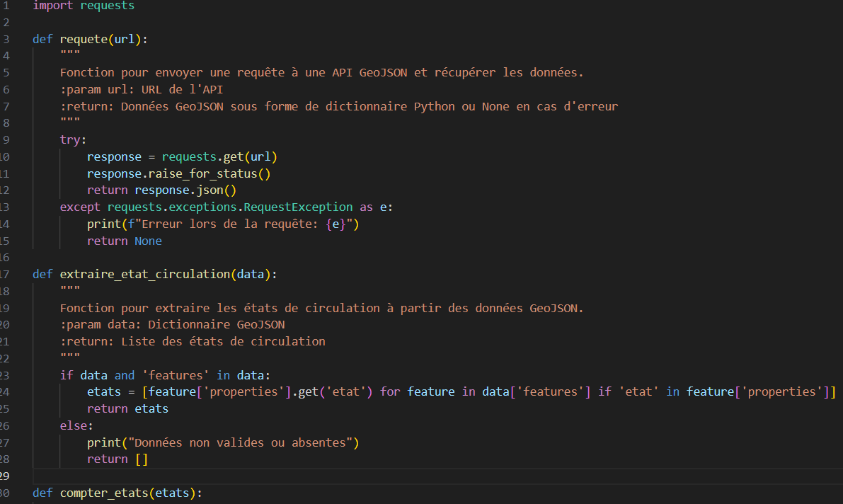843x504 pixels.
Task: Click the empty list 'return []' line
Action: (117, 460)
